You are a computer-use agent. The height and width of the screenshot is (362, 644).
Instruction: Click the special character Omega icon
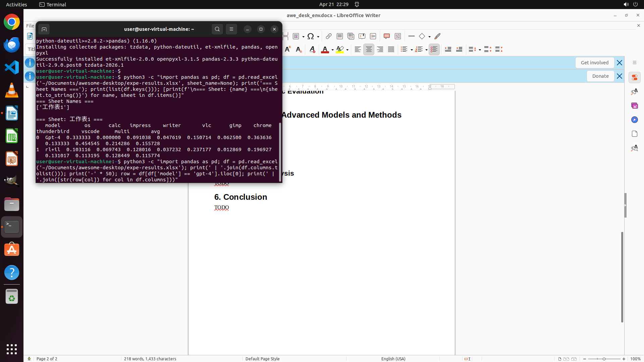click(x=311, y=36)
